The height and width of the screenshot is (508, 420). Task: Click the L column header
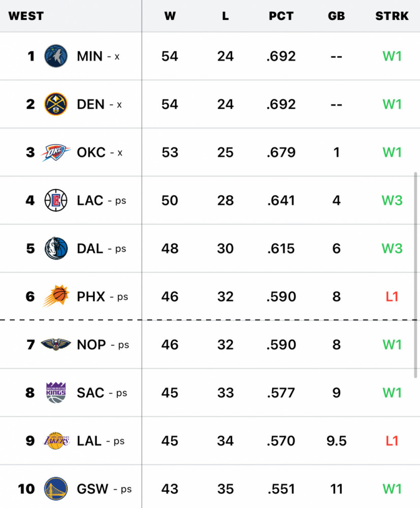pos(225,16)
